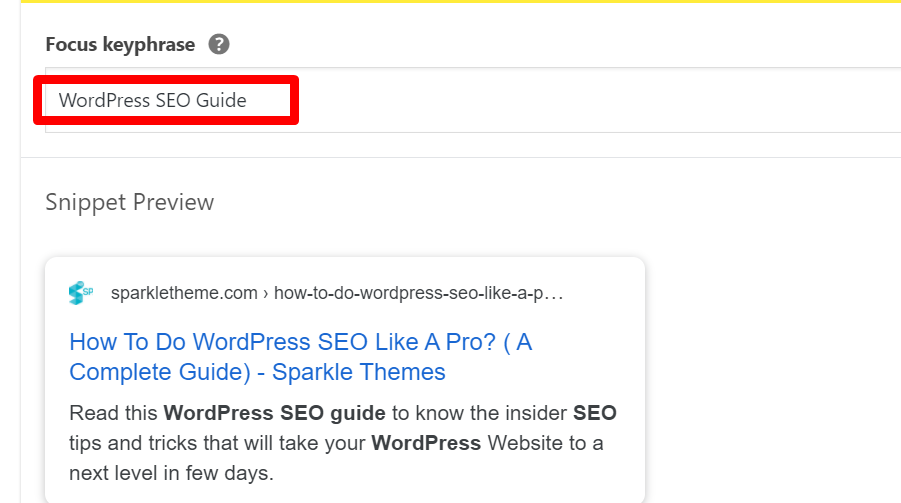Click the word Guide inside the keyphrase field
901x503 pixels.
[x=221, y=100]
